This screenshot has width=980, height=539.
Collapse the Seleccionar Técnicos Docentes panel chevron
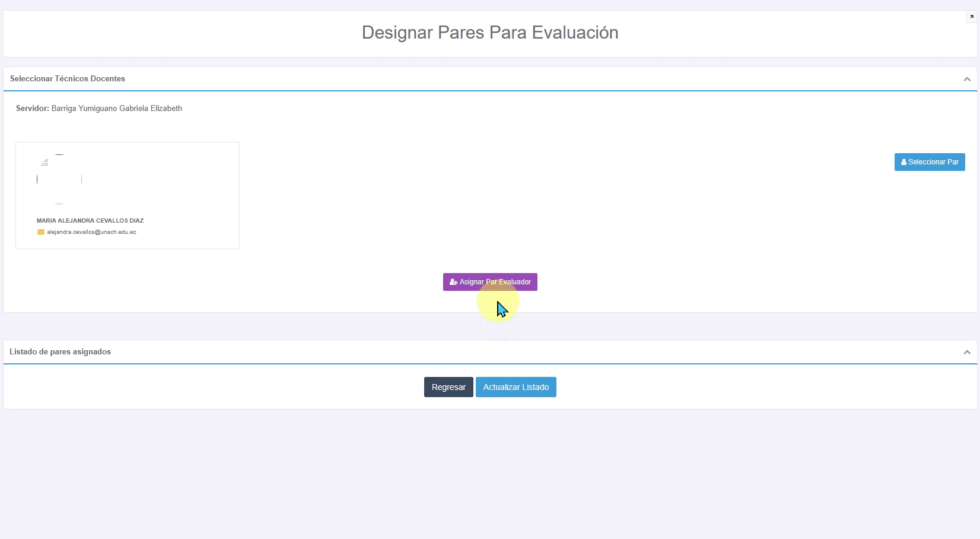pos(967,79)
